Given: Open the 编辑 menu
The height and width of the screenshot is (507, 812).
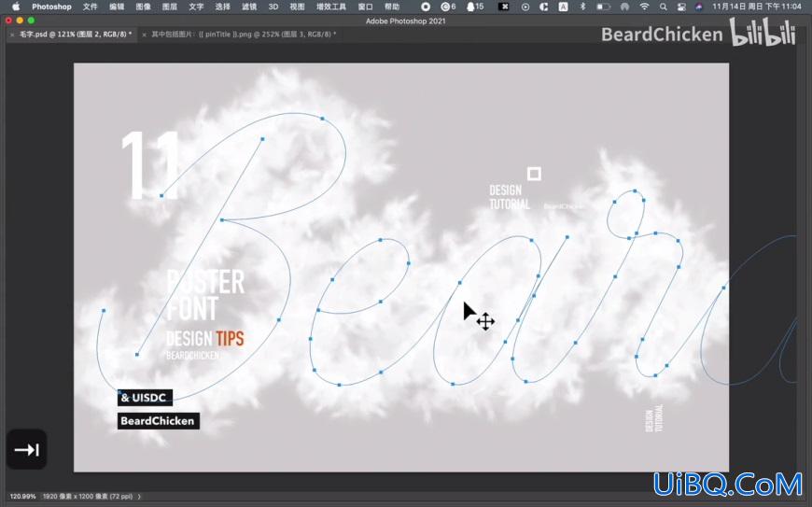Looking at the screenshot, I should 117,7.
